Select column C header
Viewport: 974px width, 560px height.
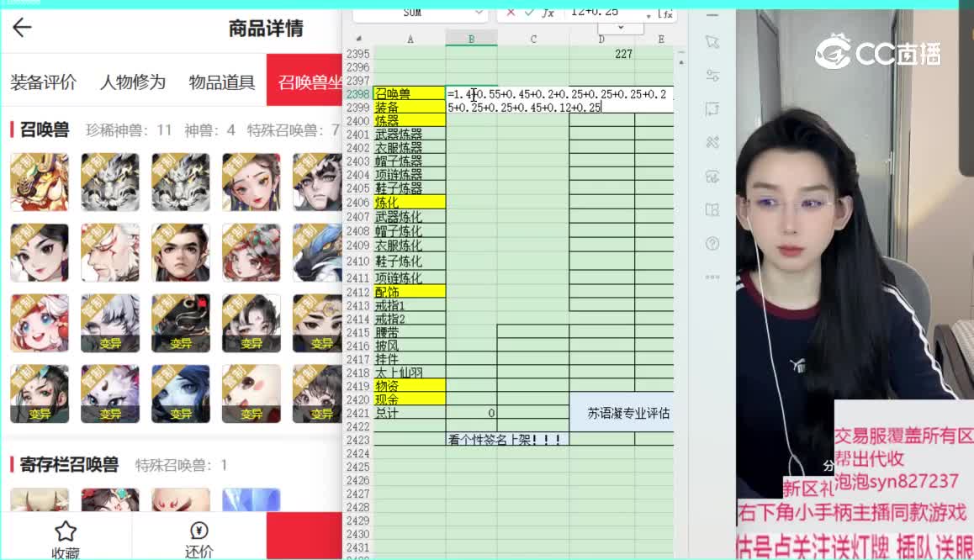533,40
